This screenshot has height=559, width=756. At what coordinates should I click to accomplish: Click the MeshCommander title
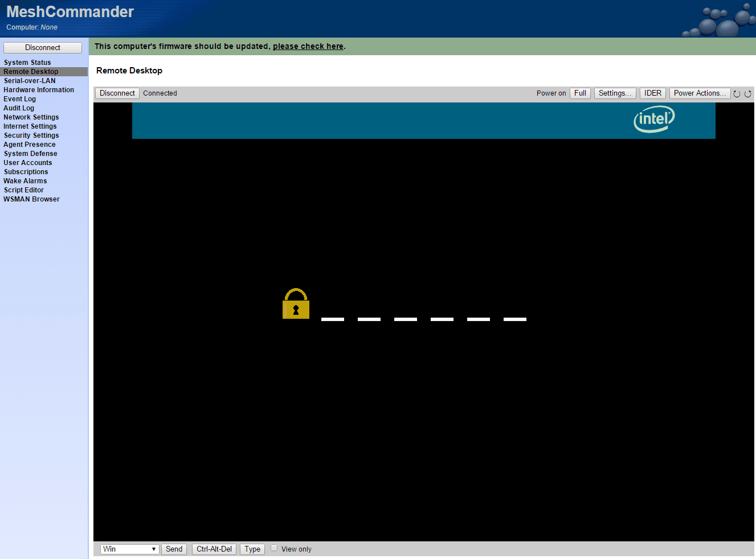(70, 12)
